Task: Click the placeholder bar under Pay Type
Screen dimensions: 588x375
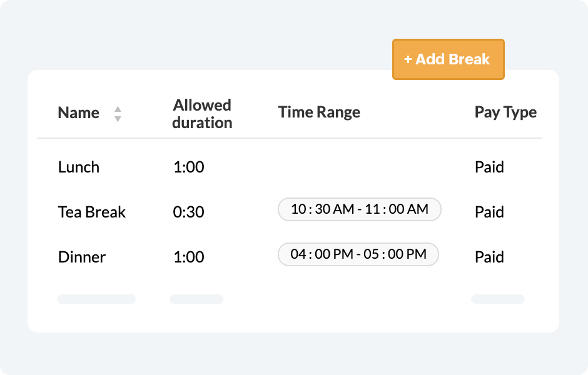Action: pyautogui.click(x=498, y=299)
